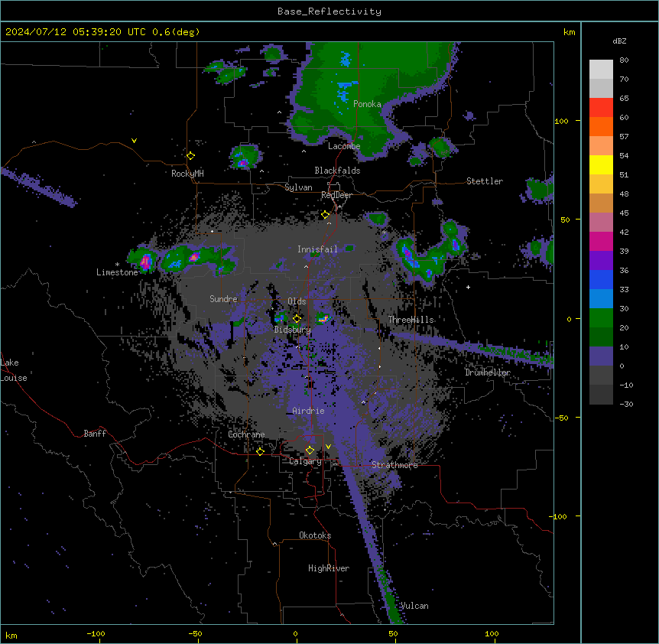Click the Vulcan town label
The image size is (659, 644).
[414, 606]
